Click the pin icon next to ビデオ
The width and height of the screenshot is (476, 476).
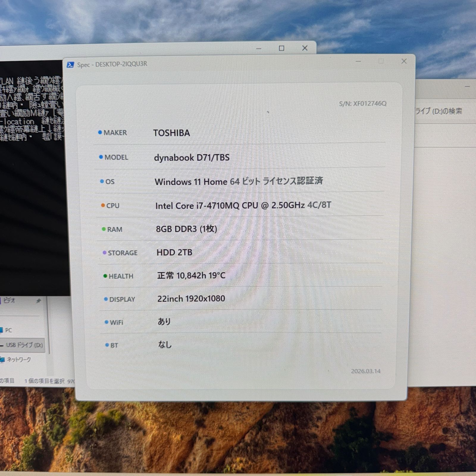click(38, 301)
